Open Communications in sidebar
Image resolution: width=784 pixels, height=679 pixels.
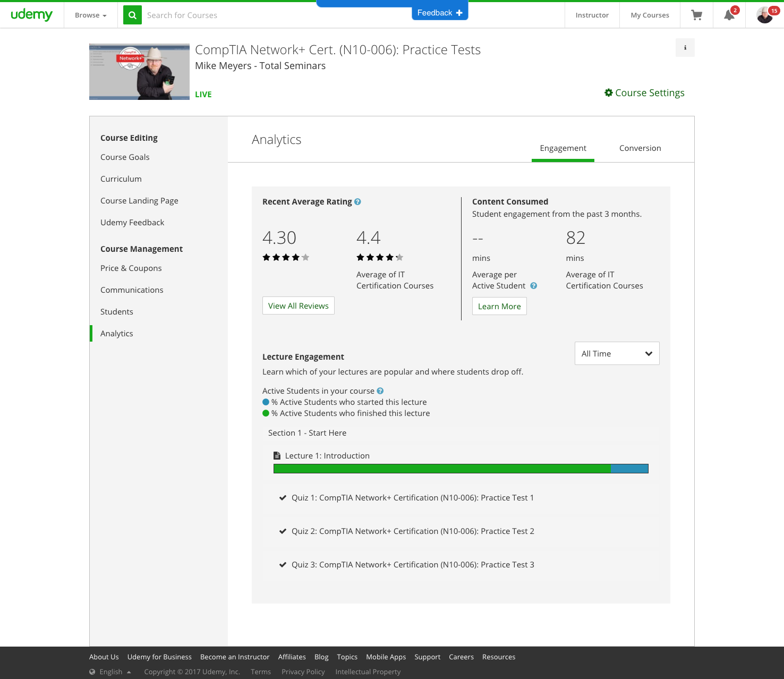(x=132, y=290)
